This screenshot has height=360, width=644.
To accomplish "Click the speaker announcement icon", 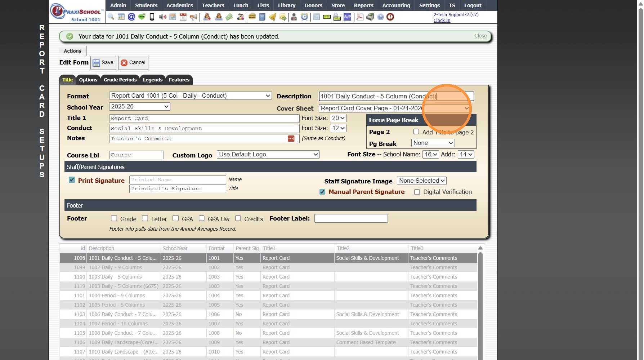I will point(162,17).
